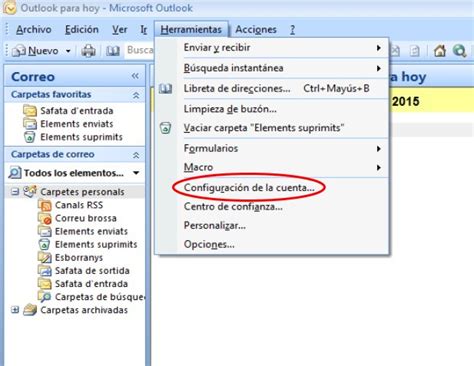Open the Acciones menu
The image size is (474, 366).
click(256, 30)
